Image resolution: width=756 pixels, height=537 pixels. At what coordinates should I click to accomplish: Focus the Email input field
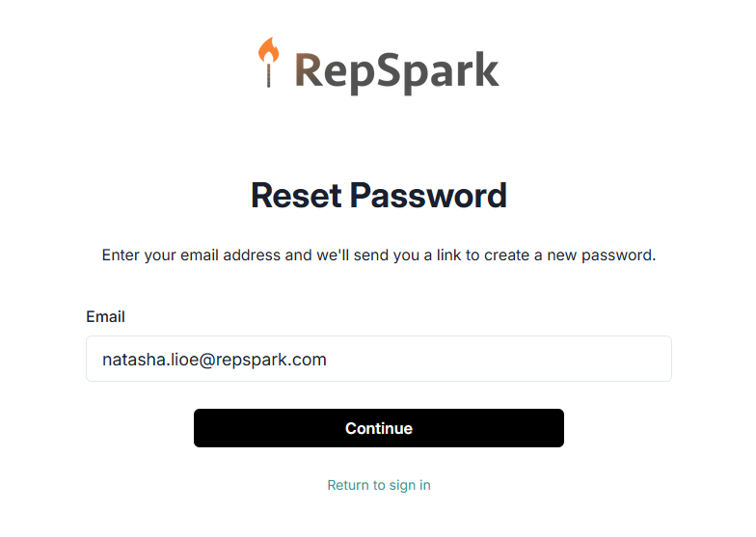(379, 359)
